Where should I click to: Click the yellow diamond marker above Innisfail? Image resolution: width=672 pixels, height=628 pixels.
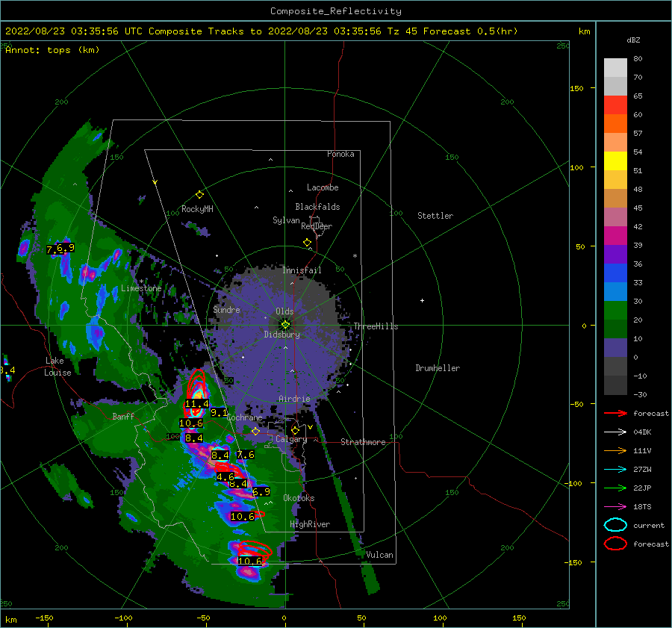click(x=308, y=243)
